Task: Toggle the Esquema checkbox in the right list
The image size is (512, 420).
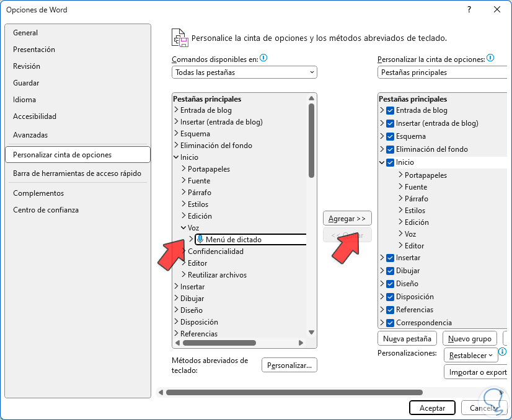Action: coord(390,136)
